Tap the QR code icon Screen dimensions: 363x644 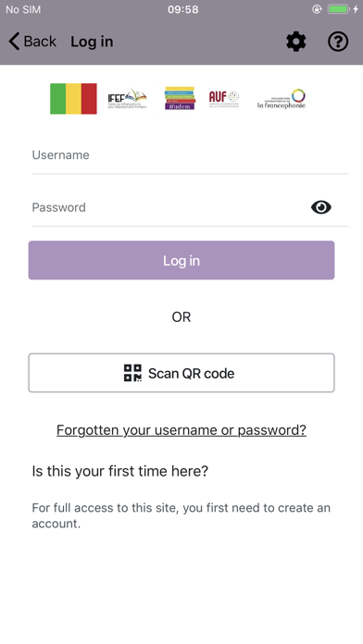(132, 373)
